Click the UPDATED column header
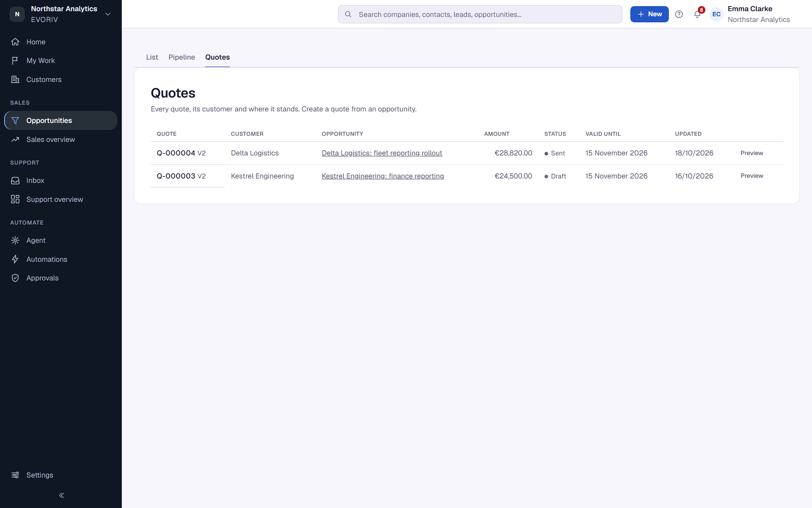This screenshot has width=812, height=508. [688, 134]
